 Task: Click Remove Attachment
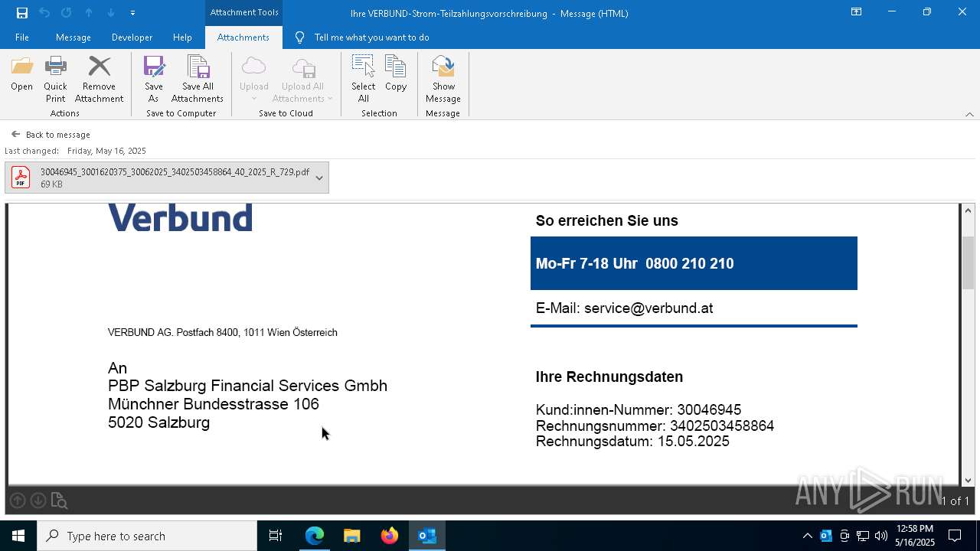tap(99, 80)
